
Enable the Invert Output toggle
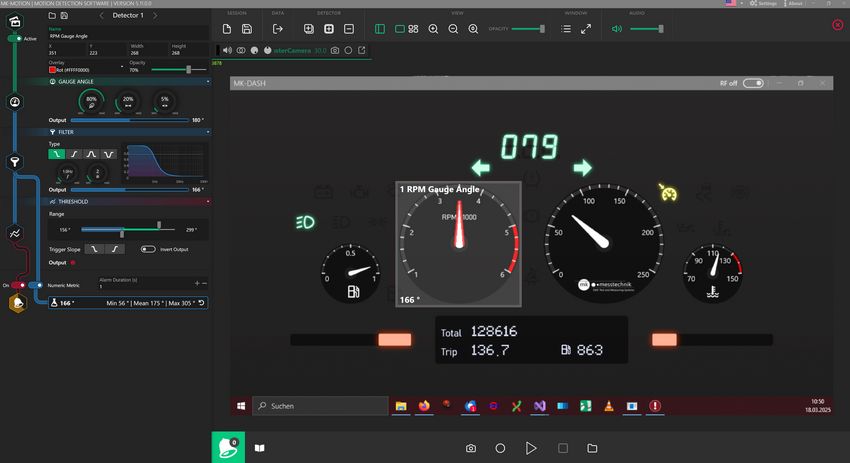149,249
